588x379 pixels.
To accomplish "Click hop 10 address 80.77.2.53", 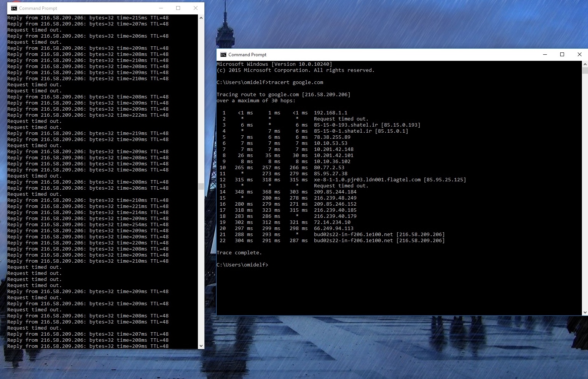I will pos(329,168).
